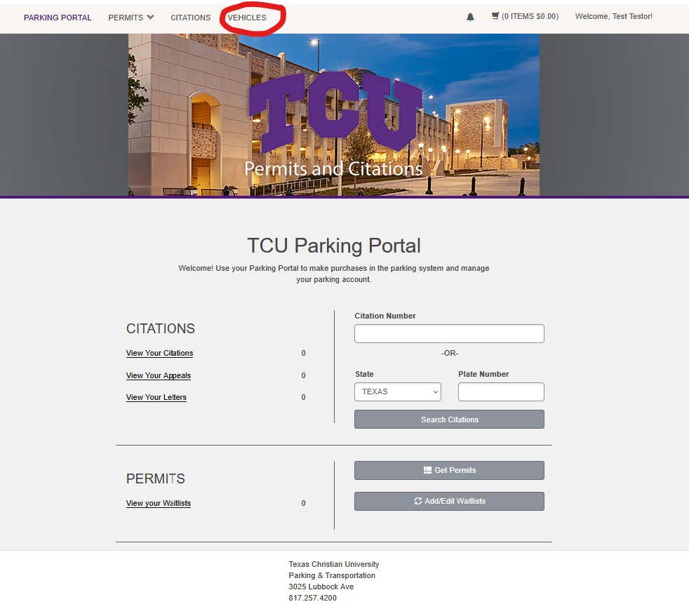This screenshot has width=689, height=616.
Task: Click the grid icon on Get Permits
Action: (427, 470)
